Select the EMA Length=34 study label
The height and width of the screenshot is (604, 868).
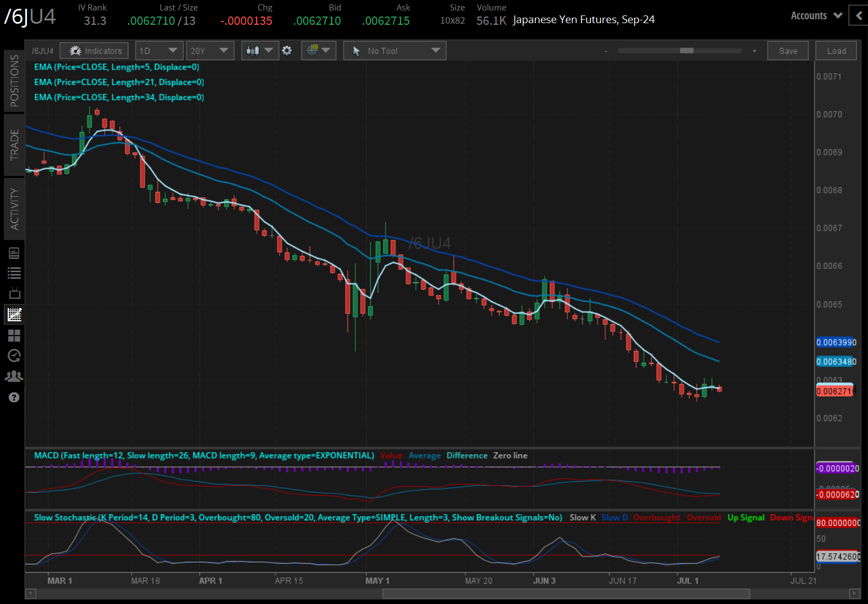click(x=119, y=98)
